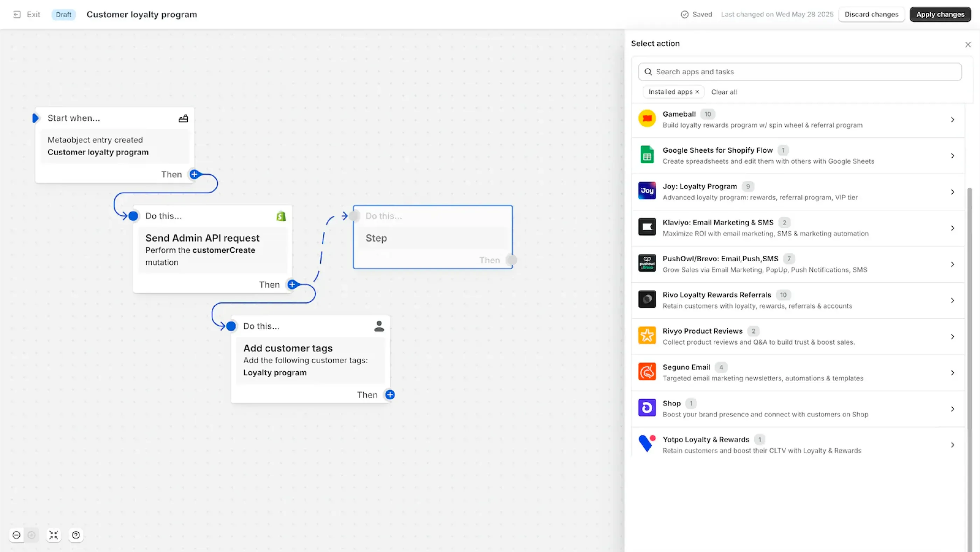The width and height of the screenshot is (980, 552).
Task: Click the Discard changes button
Action: coord(871,14)
